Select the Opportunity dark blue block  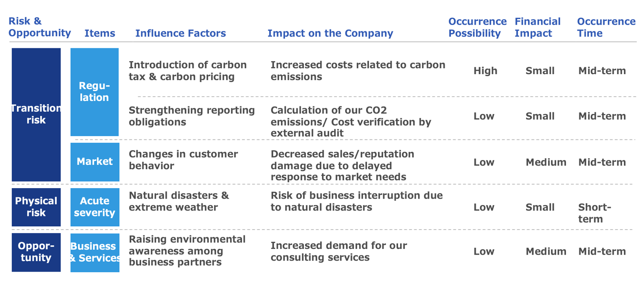coord(36,252)
